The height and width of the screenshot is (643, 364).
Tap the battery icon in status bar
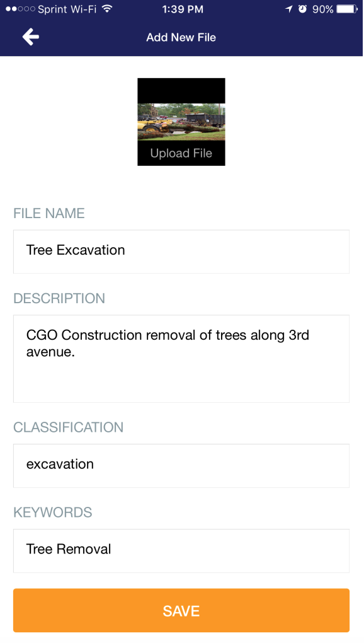click(x=347, y=9)
